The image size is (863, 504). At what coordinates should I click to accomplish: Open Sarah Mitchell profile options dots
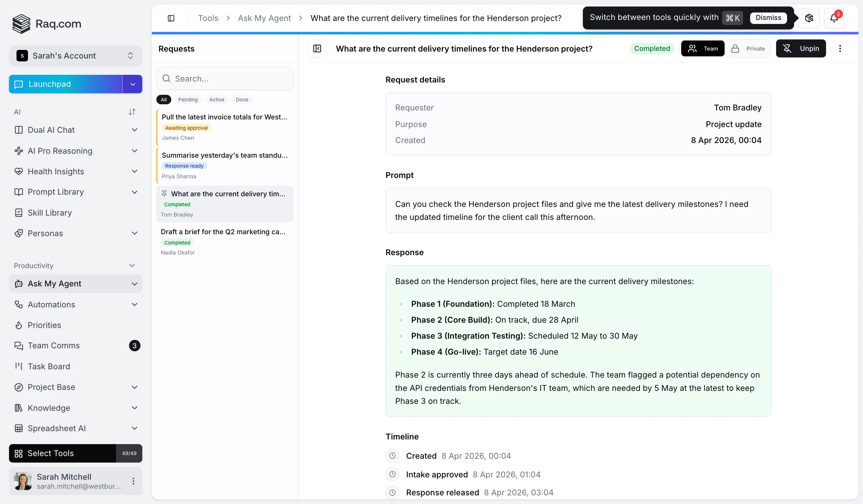point(133,481)
